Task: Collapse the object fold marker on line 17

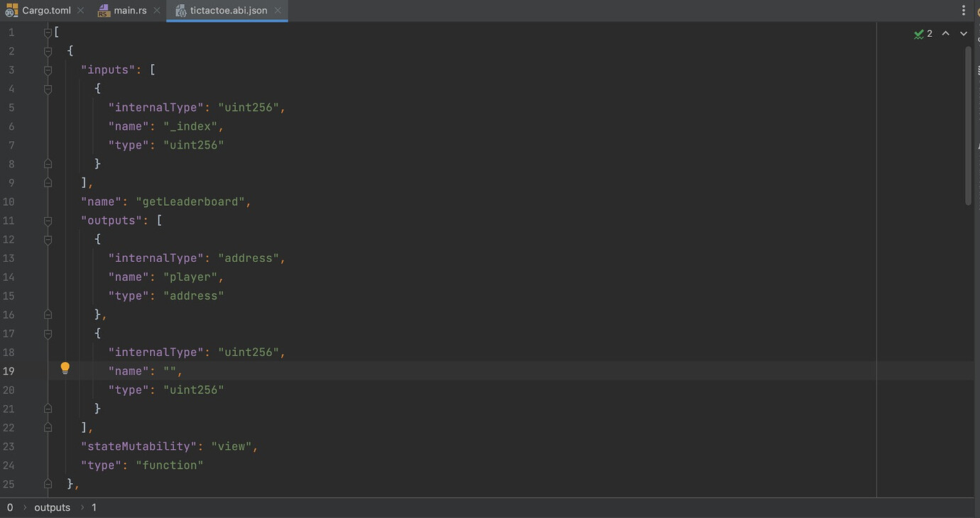Action: 48,333
